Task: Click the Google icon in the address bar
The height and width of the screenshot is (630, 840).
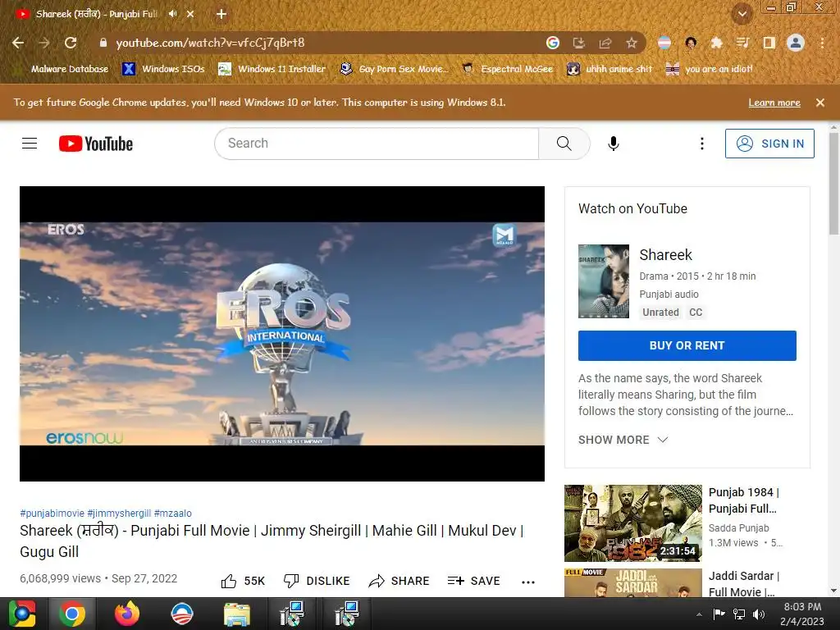Action: 552,43
